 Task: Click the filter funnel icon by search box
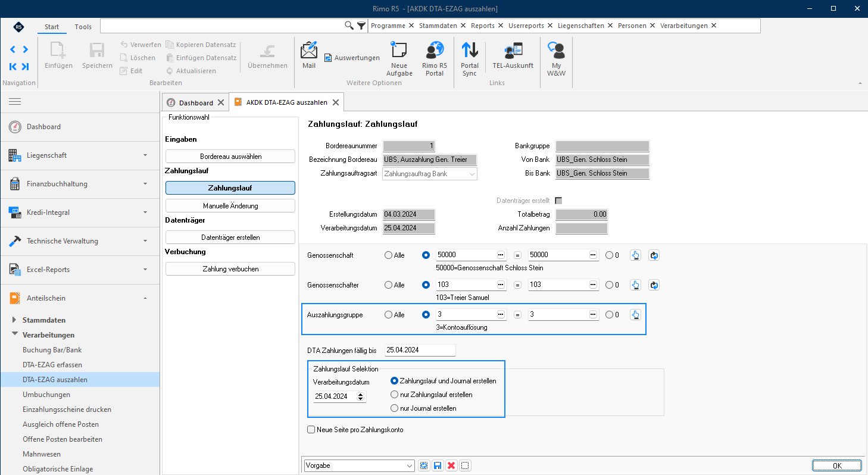click(361, 26)
